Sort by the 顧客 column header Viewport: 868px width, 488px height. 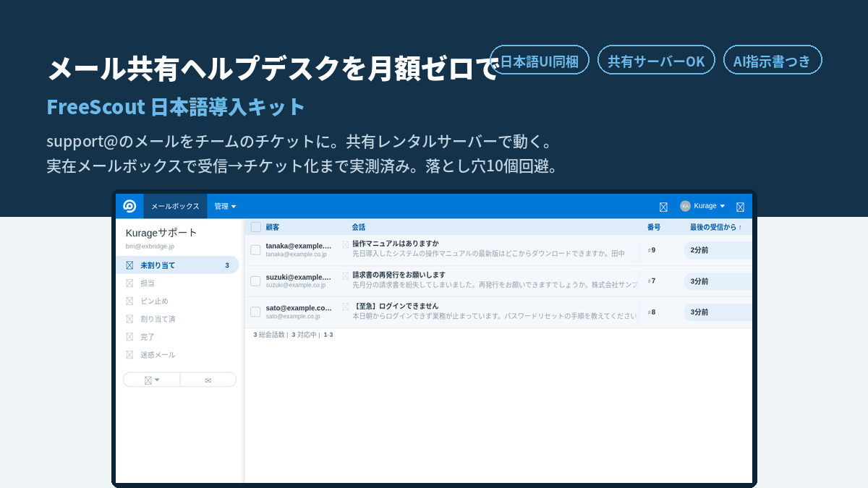(273, 227)
